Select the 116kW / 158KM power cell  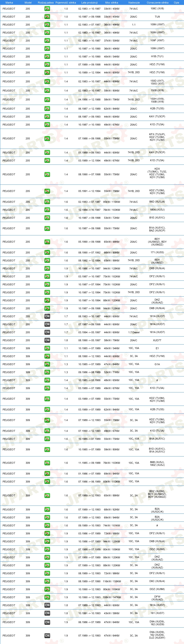pyautogui.click(x=112, y=581)
